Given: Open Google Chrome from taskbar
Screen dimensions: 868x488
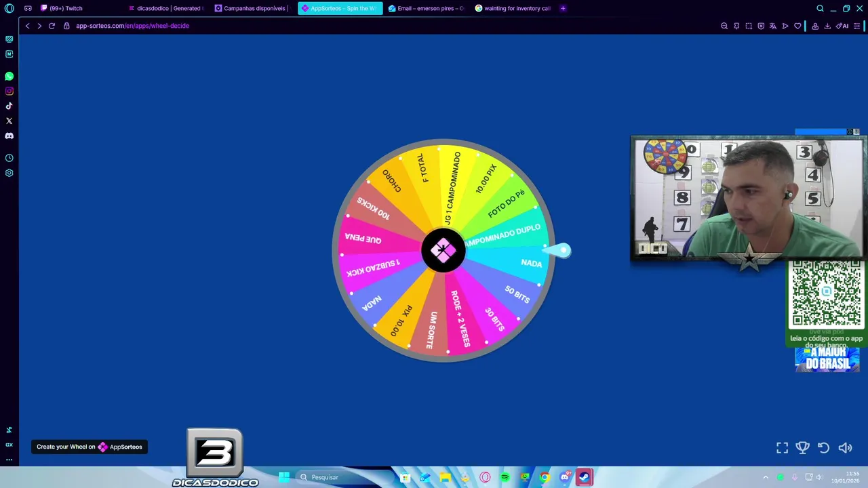Looking at the screenshot, I should coord(545,477).
